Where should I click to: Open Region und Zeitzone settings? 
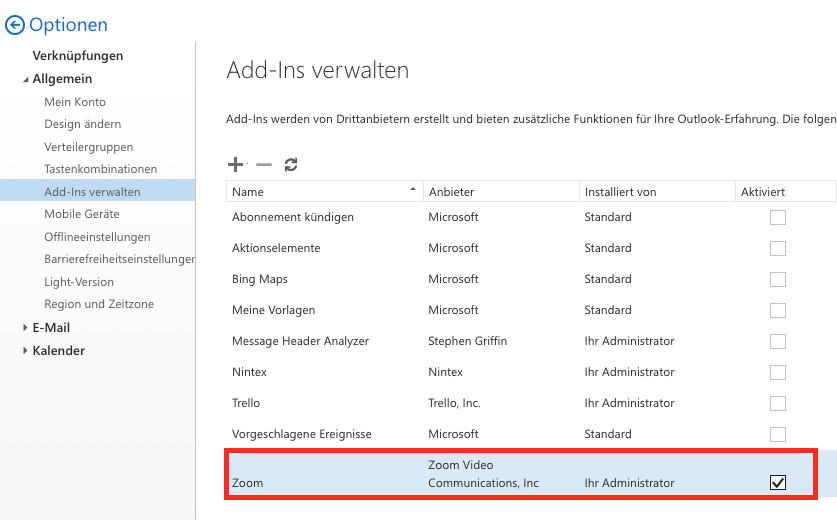pyautogui.click(x=99, y=304)
